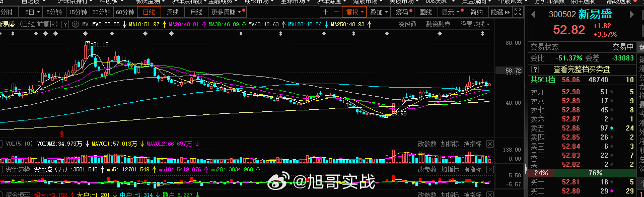Expand the 更多周期 dropdown

228,12
